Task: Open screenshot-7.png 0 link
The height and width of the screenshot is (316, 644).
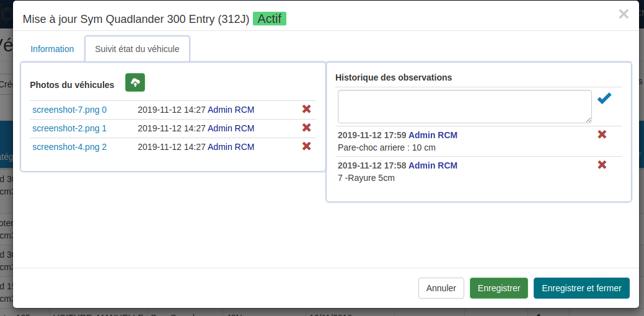Action: pyautogui.click(x=69, y=110)
